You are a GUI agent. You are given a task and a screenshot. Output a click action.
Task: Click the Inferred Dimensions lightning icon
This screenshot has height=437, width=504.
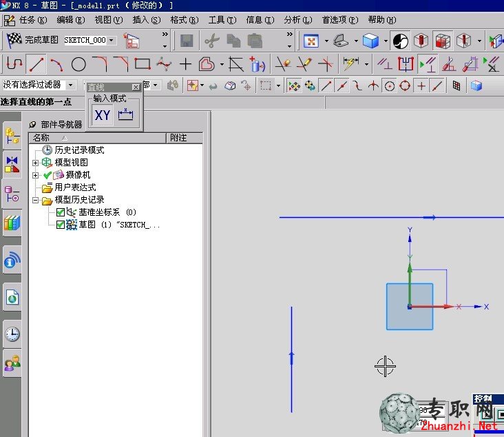[351, 63]
